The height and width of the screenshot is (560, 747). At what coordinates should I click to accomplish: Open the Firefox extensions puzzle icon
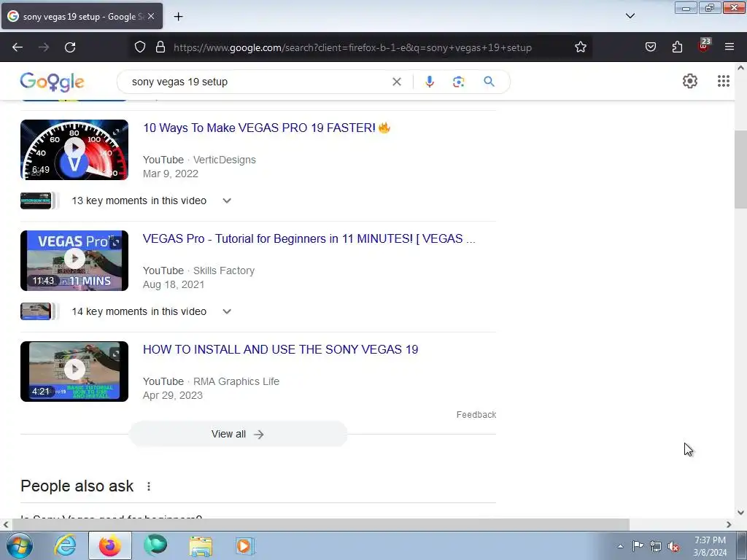[x=677, y=47]
